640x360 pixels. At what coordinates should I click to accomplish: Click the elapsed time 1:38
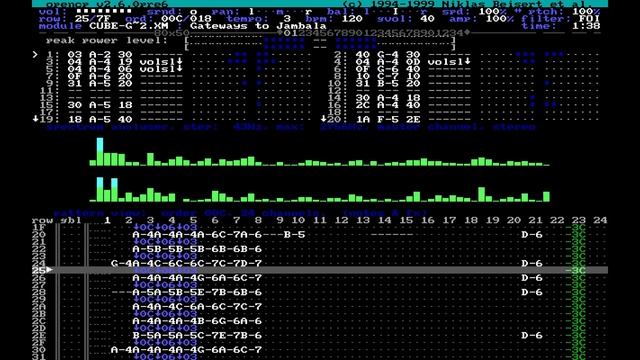tap(586, 26)
